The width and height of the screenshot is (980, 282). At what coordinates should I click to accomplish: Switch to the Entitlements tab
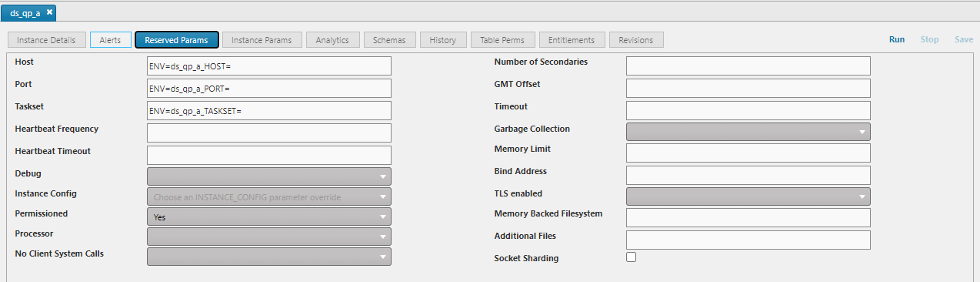point(572,40)
